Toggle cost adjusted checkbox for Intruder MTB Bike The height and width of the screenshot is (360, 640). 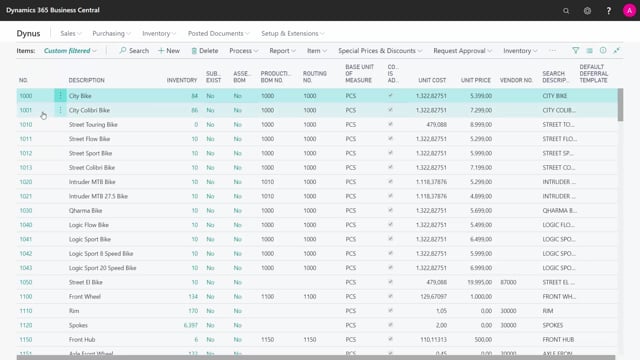(x=391, y=182)
